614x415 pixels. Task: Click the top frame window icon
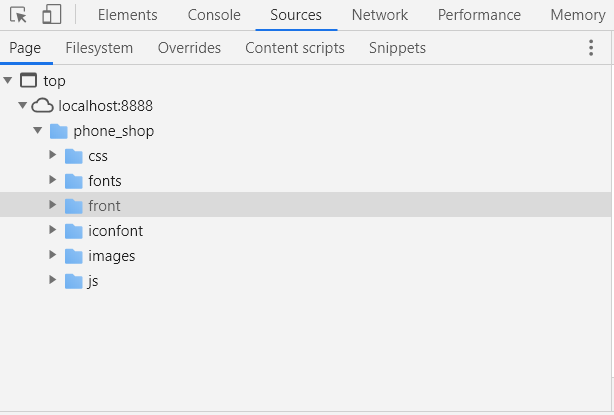tap(28, 81)
